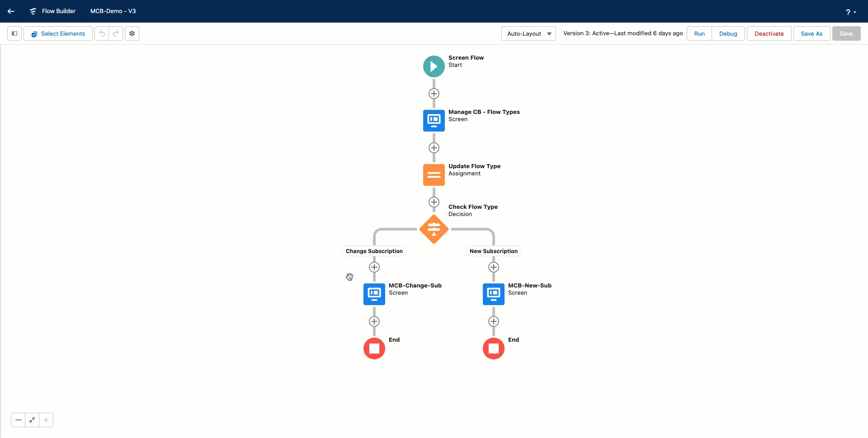The image size is (868, 438).
Task: Open the Manage CB - Flow Types screen element
Action: (x=434, y=121)
